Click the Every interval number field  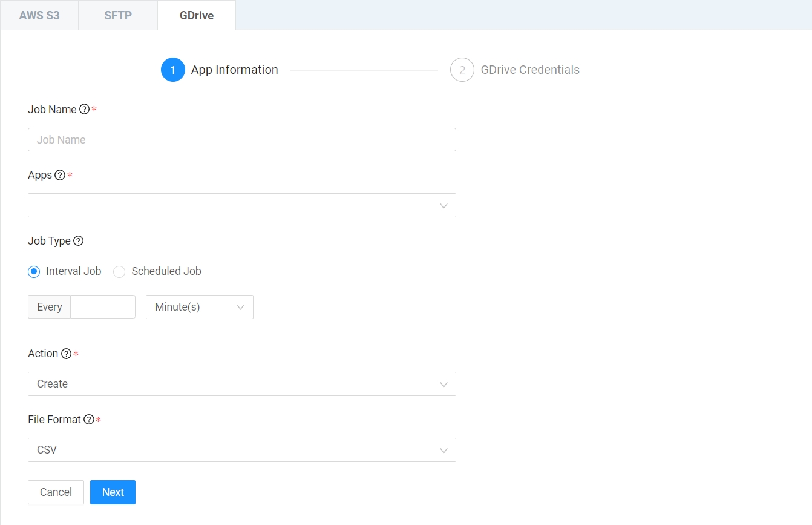(x=102, y=307)
